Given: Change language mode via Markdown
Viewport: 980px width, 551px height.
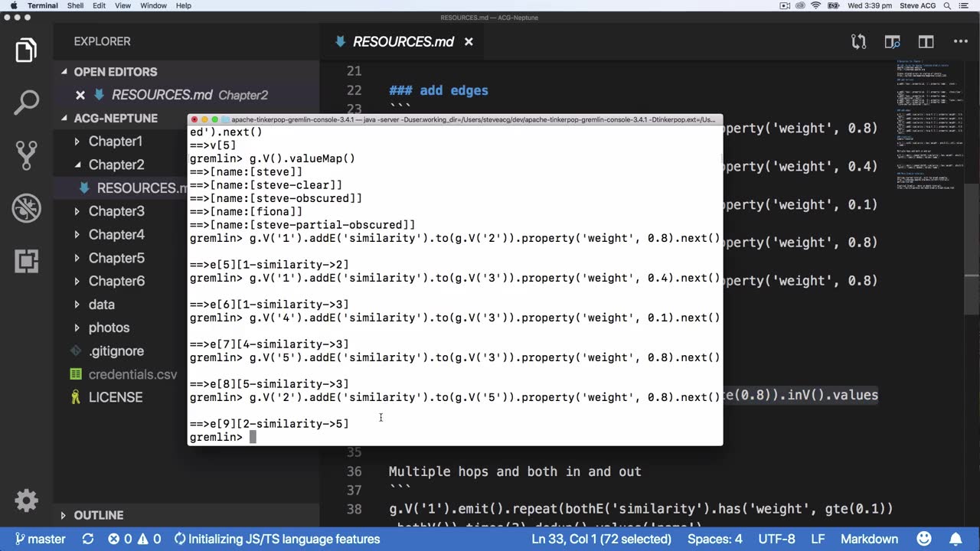Looking at the screenshot, I should coord(870,539).
